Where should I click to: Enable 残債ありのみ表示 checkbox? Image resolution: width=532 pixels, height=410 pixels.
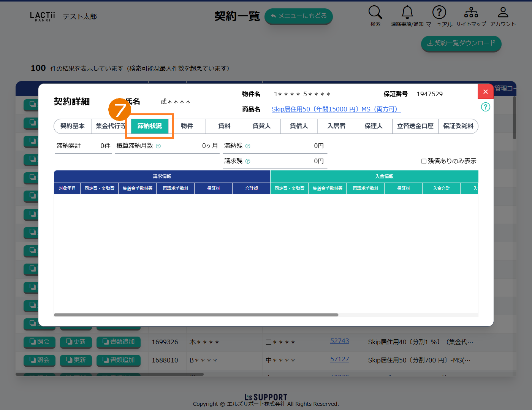[x=424, y=161]
